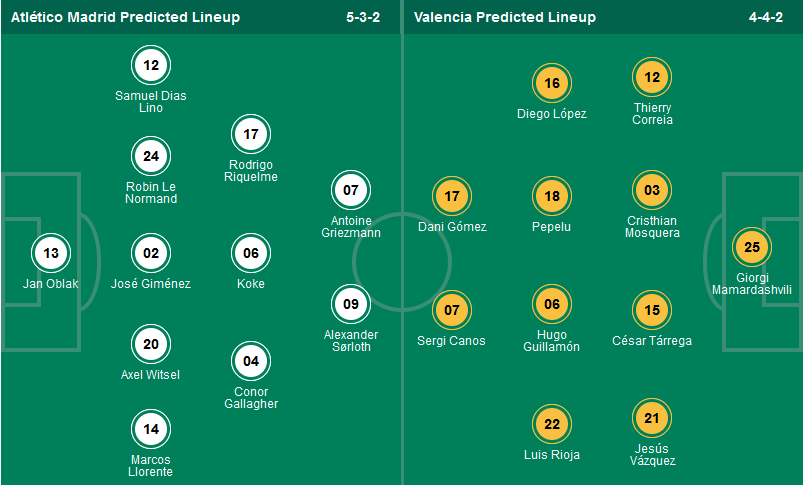Select Samuel Dias Lino's number 12 circle
This screenshot has height=485, width=805.
tap(151, 66)
